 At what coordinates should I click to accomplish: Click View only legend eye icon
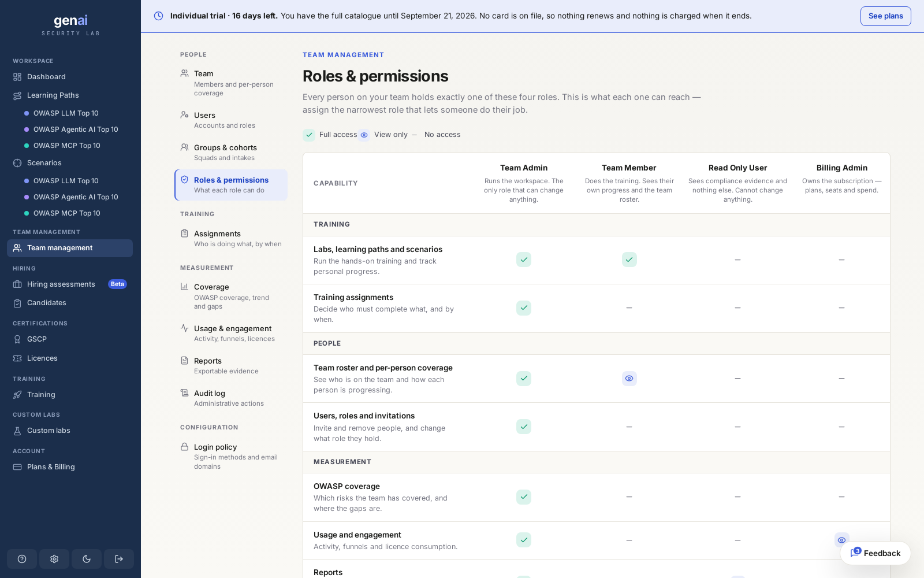coord(364,135)
